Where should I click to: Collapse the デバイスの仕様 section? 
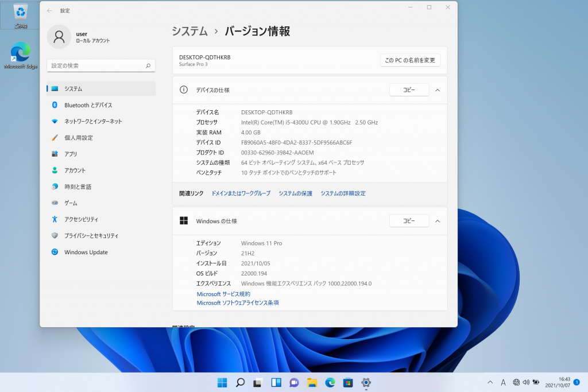tap(438, 90)
